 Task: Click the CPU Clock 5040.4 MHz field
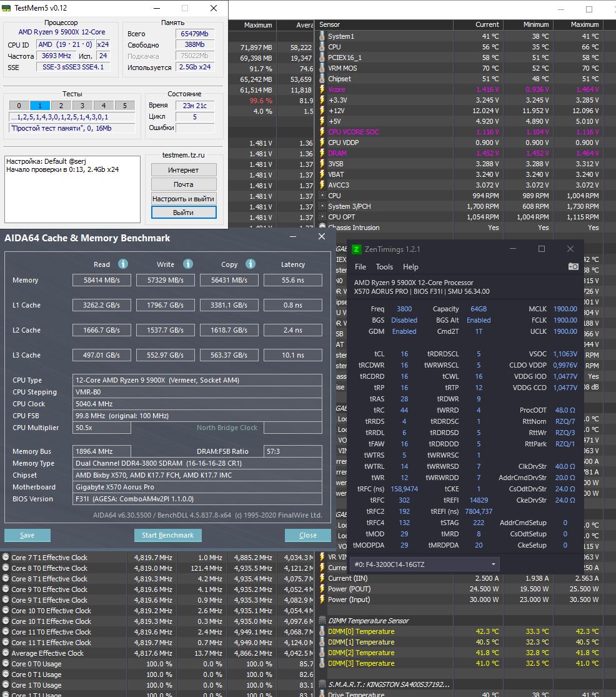197,404
